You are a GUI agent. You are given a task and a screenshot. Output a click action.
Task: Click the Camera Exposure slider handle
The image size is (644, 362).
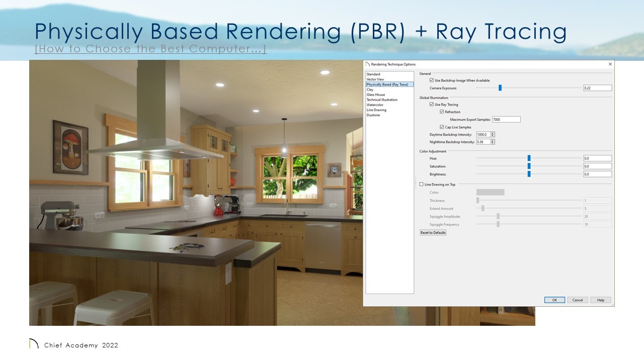[500, 88]
